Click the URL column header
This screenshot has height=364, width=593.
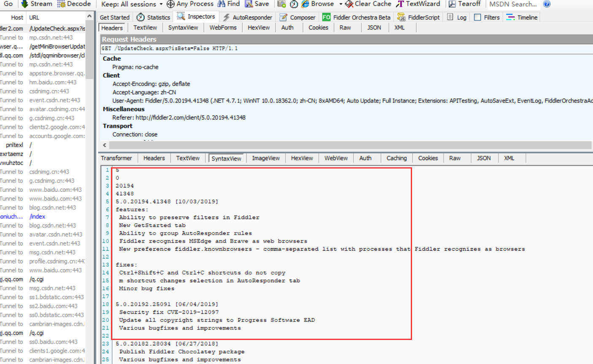[x=56, y=17]
